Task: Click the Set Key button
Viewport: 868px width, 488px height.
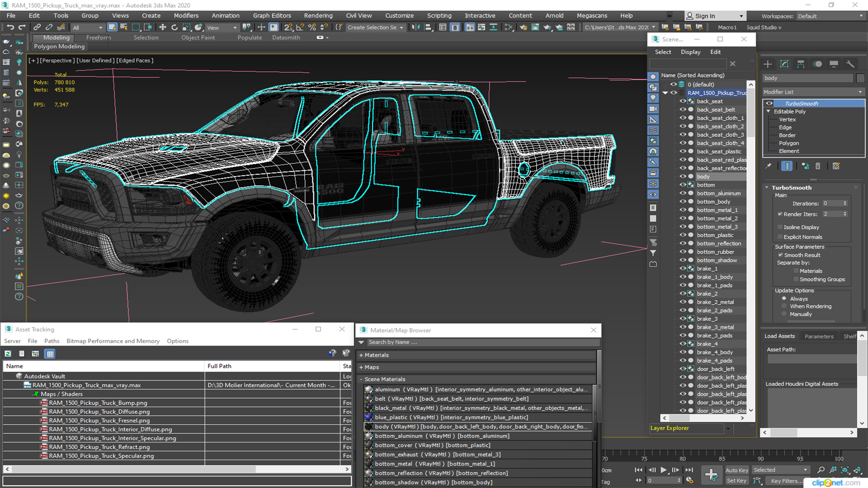Action: [x=736, y=481]
